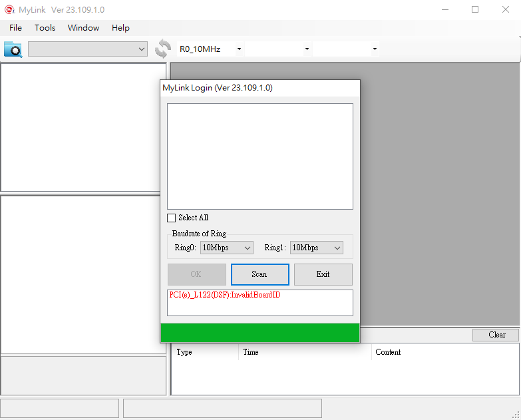Click the window resize grip in status bar
Screen dimensions: 521x420
tap(516, 415)
